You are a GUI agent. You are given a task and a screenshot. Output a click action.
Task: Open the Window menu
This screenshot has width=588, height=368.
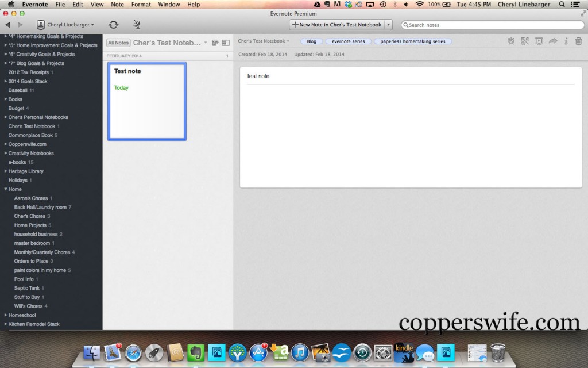click(x=169, y=5)
